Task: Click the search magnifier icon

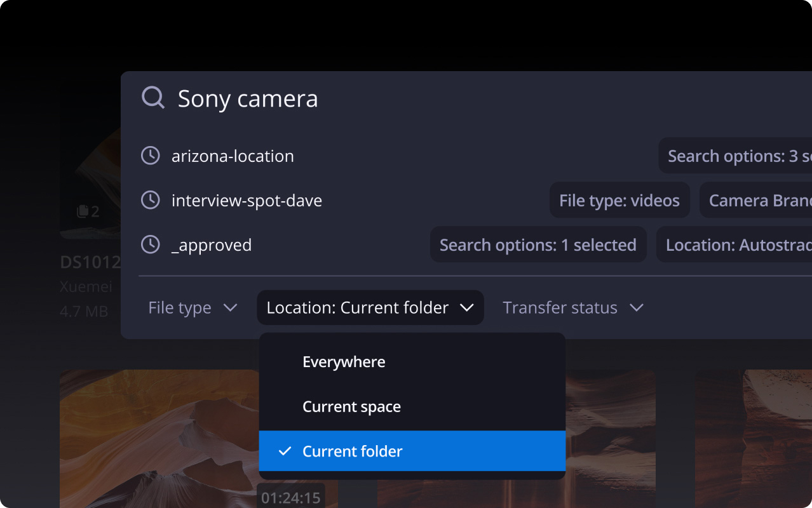Action: pos(153,98)
